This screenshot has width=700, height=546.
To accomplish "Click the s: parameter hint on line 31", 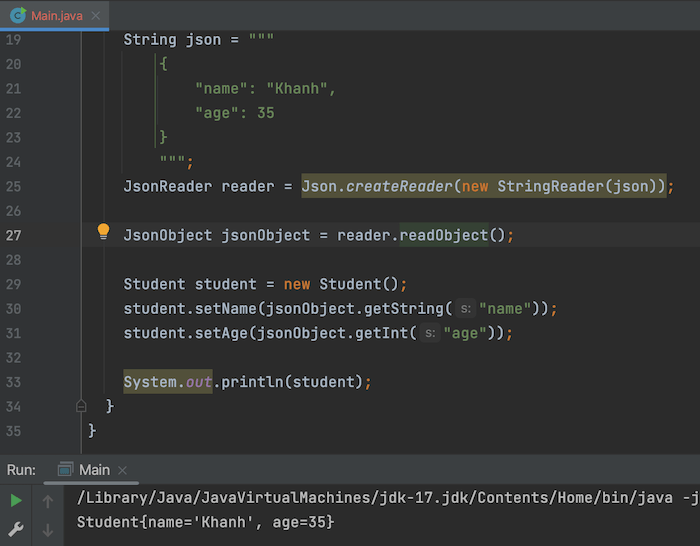I will pos(430,333).
